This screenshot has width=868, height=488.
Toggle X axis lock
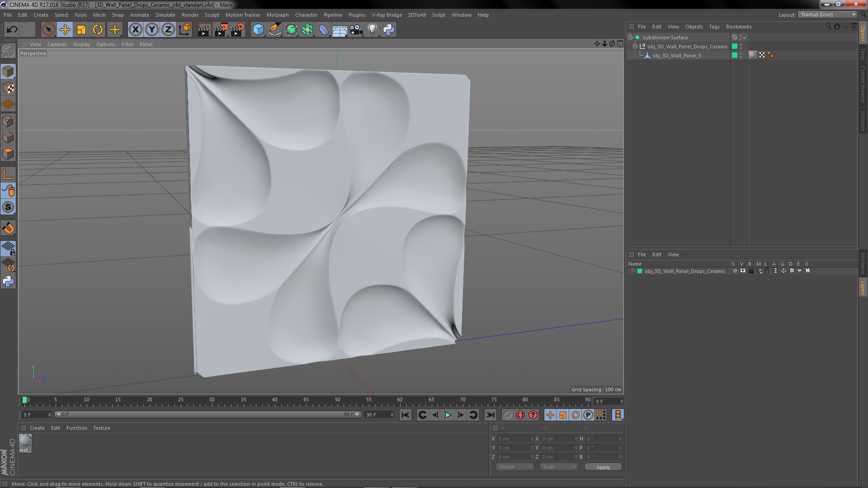click(135, 30)
